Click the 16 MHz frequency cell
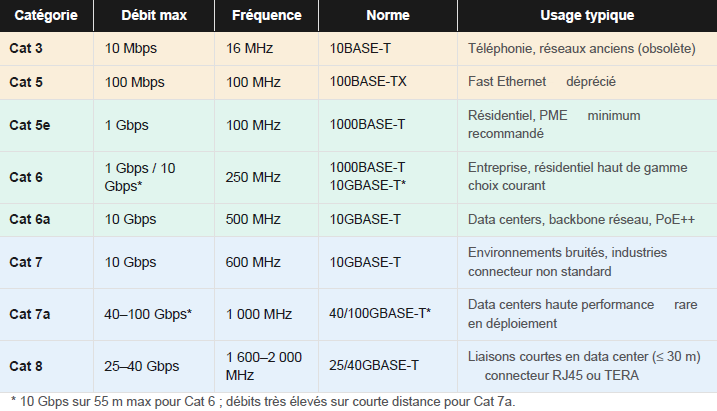 click(x=249, y=48)
